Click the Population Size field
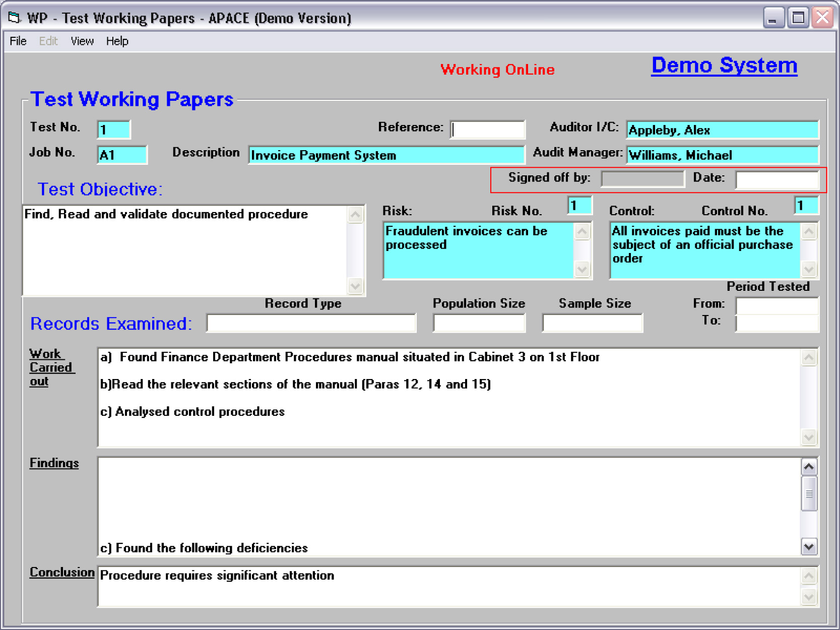This screenshot has width=840, height=630. coord(479,323)
